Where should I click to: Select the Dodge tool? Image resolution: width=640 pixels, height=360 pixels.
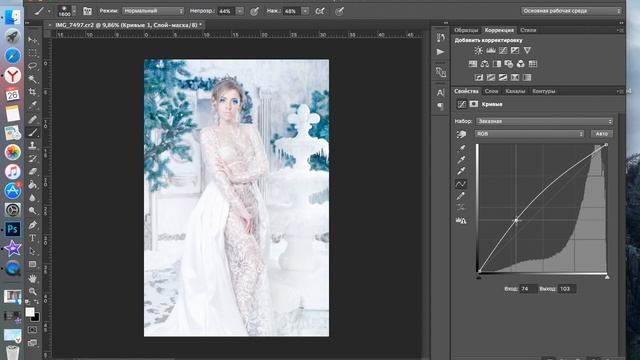[x=33, y=211]
